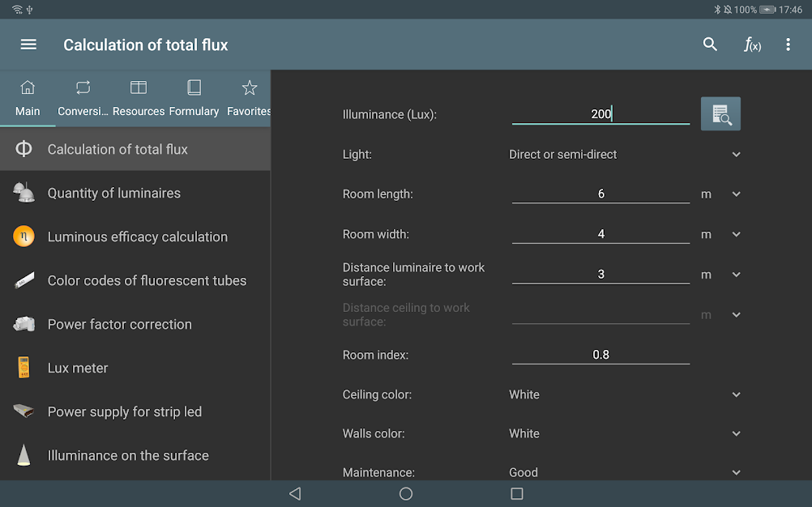Image resolution: width=812 pixels, height=507 pixels.
Task: Tap the 'Calculation of total flux' header title
Action: click(146, 45)
